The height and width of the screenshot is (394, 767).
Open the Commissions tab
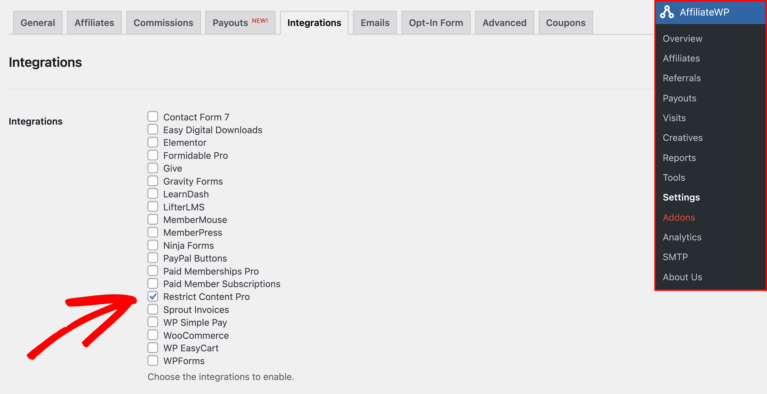[163, 23]
